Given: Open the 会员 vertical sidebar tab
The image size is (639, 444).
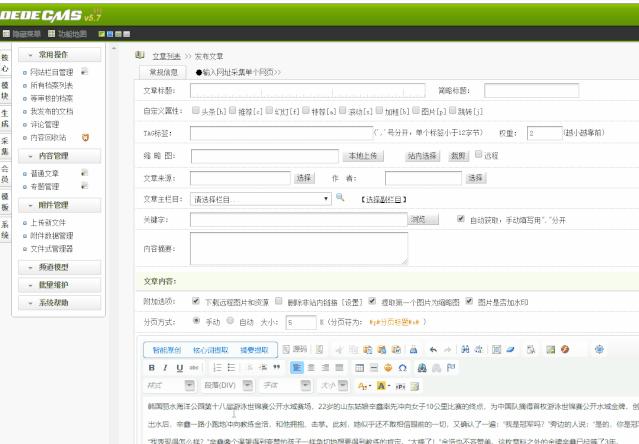Looking at the screenshot, I should (x=5, y=174).
